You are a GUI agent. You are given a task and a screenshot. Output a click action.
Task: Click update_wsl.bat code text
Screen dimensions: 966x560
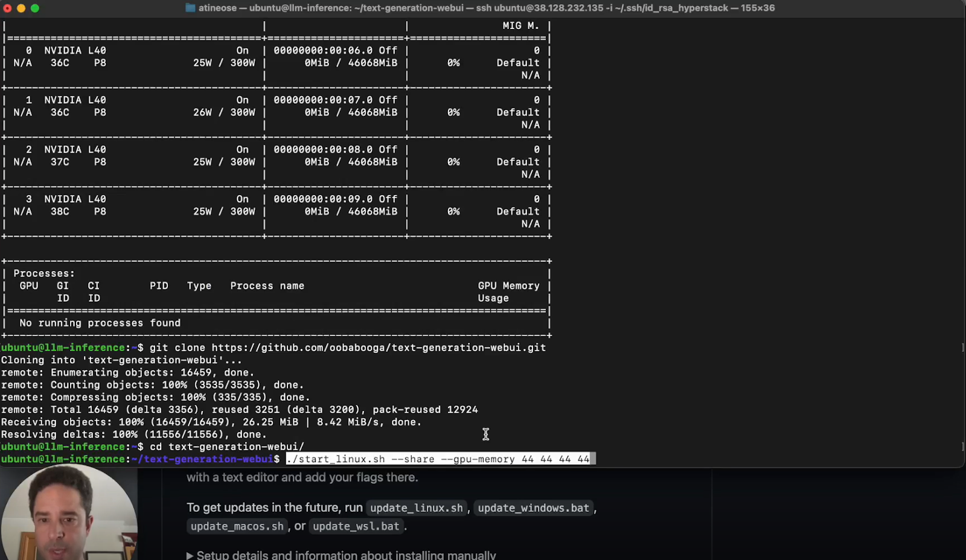coord(356,526)
